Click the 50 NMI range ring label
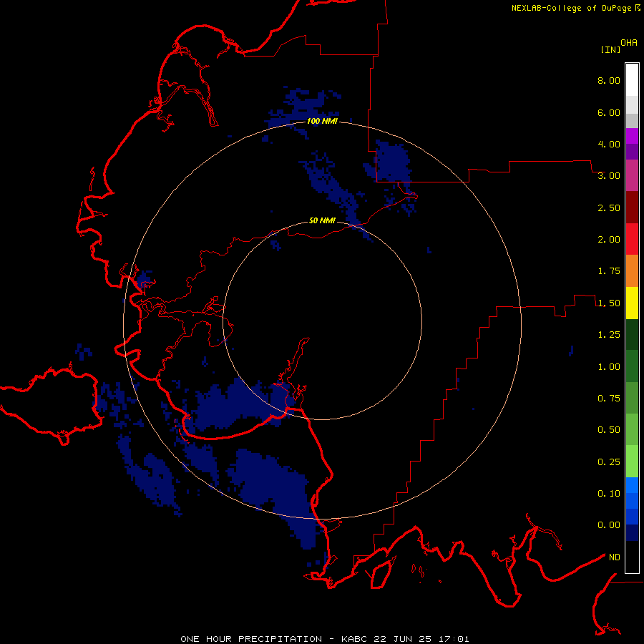644x644 pixels. pos(322,220)
